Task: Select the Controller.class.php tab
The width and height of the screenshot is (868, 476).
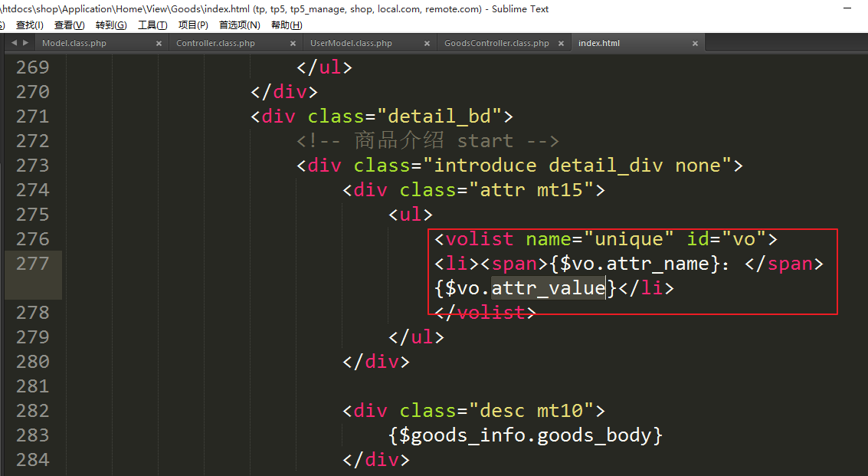Action: coord(215,44)
